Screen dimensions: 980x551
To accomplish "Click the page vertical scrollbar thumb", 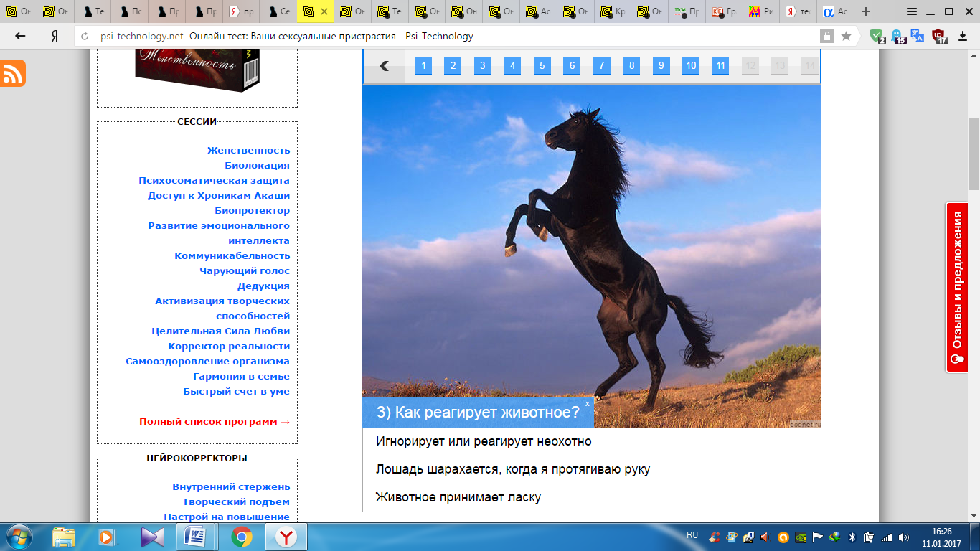I will tap(974, 153).
